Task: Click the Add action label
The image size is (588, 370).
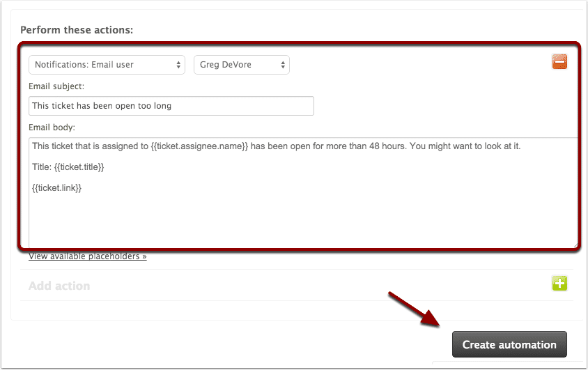Action: (x=59, y=286)
